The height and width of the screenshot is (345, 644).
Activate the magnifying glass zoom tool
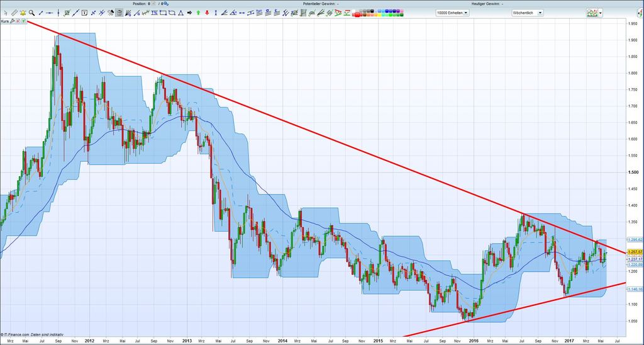pyautogui.click(x=31, y=13)
